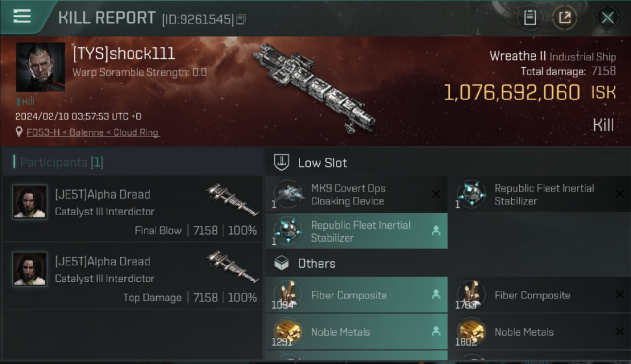This screenshot has height=364, width=631.
Task: Click the Others section cube icon
Action: coord(282,264)
